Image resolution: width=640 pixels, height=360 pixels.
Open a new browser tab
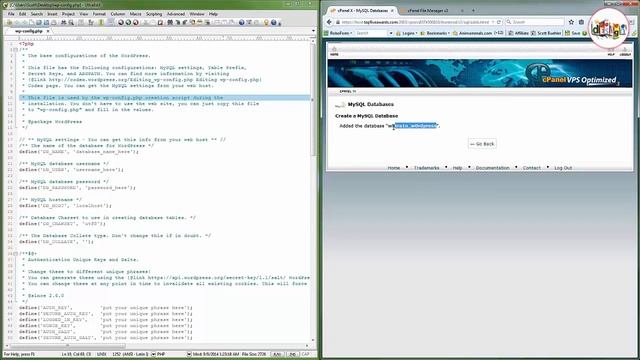[473, 10]
